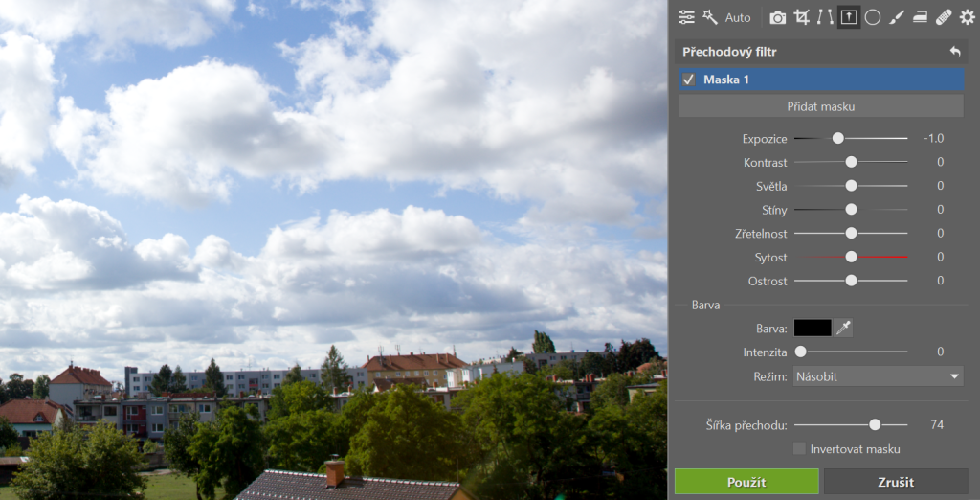Select the collinearity lines tool

(825, 17)
